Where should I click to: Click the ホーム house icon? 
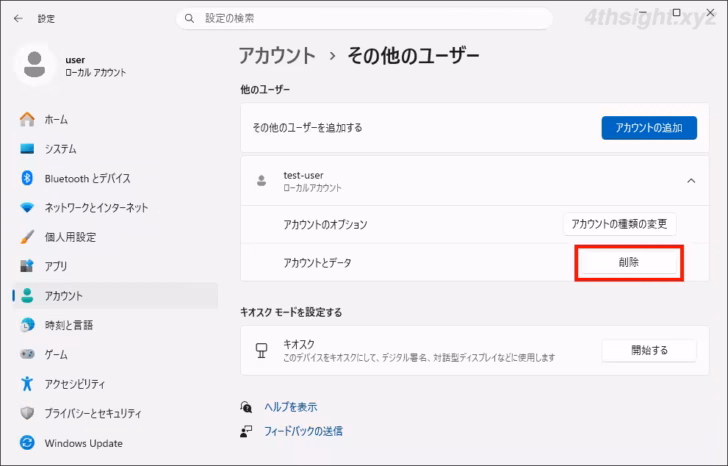pos(27,119)
